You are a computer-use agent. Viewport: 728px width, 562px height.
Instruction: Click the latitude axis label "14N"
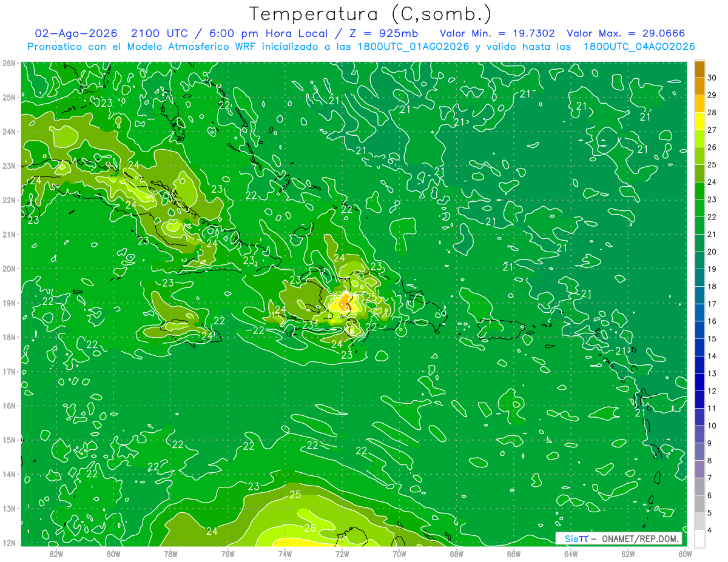click(9, 474)
